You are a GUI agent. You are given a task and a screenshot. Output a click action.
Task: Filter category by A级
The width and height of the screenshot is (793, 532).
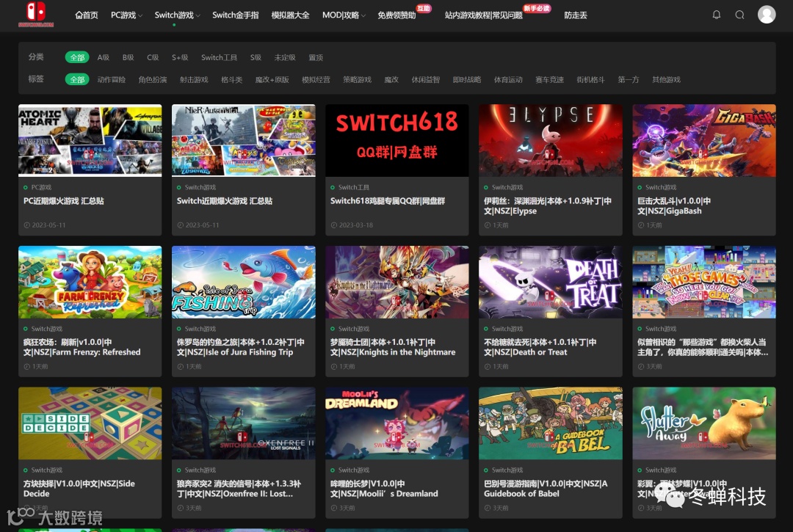(x=104, y=57)
